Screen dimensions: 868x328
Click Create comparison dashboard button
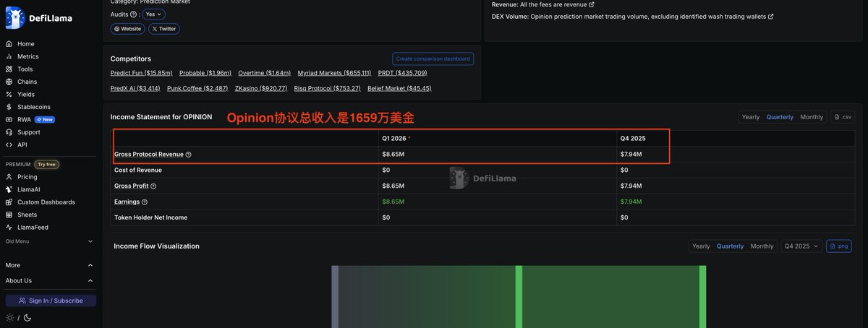433,59
